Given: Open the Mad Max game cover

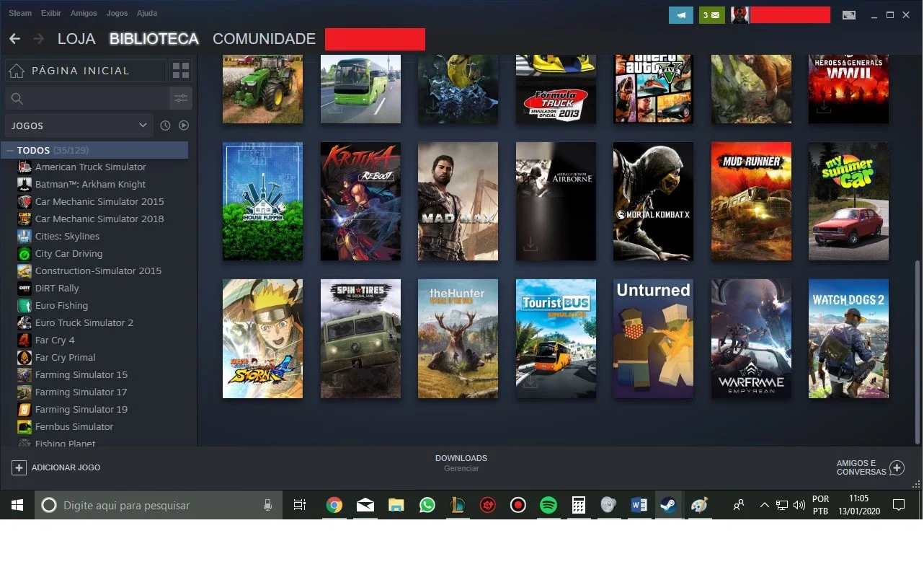Looking at the screenshot, I should click(x=458, y=201).
